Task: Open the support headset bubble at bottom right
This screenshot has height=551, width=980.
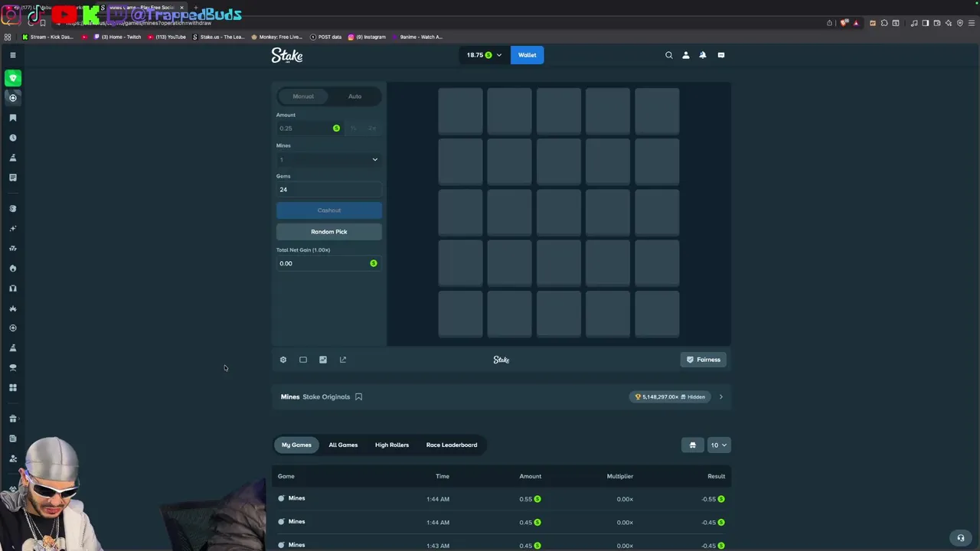Action: pos(961,537)
